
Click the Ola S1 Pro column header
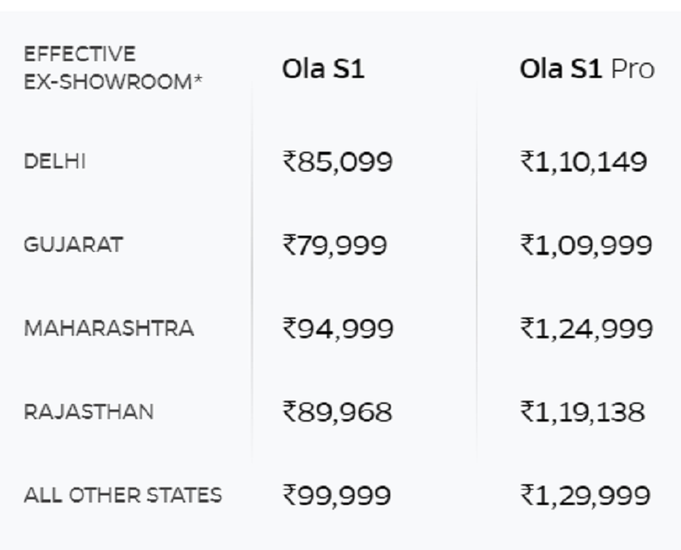click(x=587, y=70)
